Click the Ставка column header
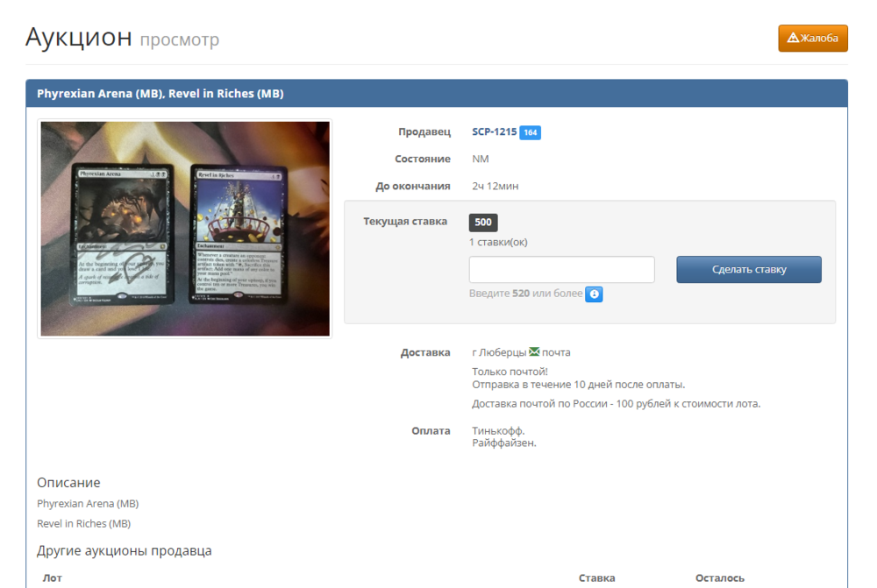Screen dimensions: 877x588 (596, 578)
